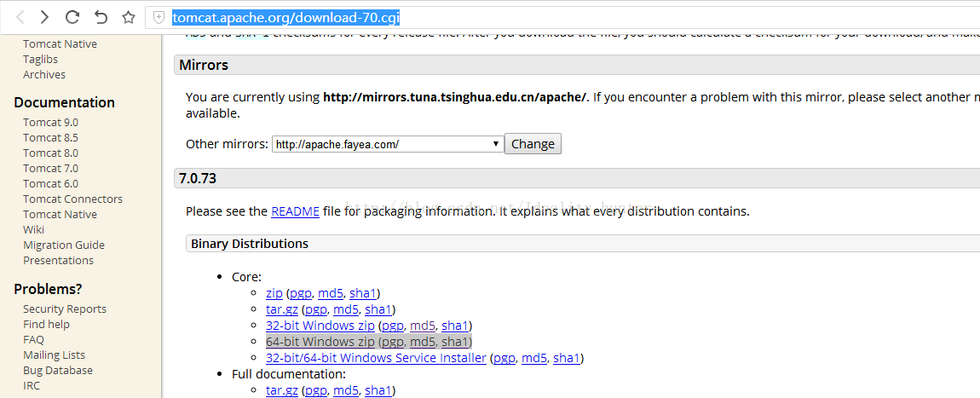
Task: Open Archives in the sidebar
Action: pos(44,74)
